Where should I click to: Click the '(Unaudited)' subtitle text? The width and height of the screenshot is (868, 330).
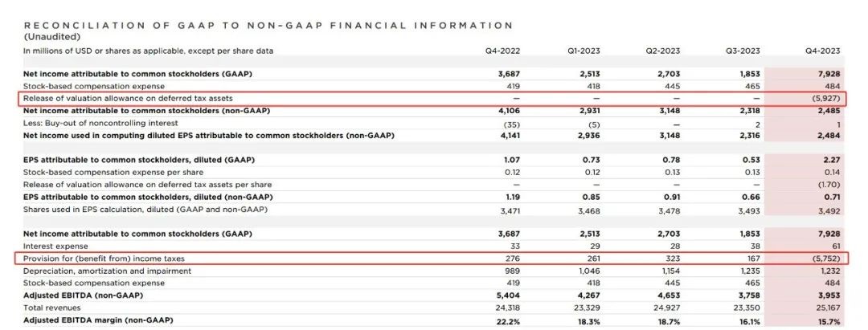coord(51,37)
